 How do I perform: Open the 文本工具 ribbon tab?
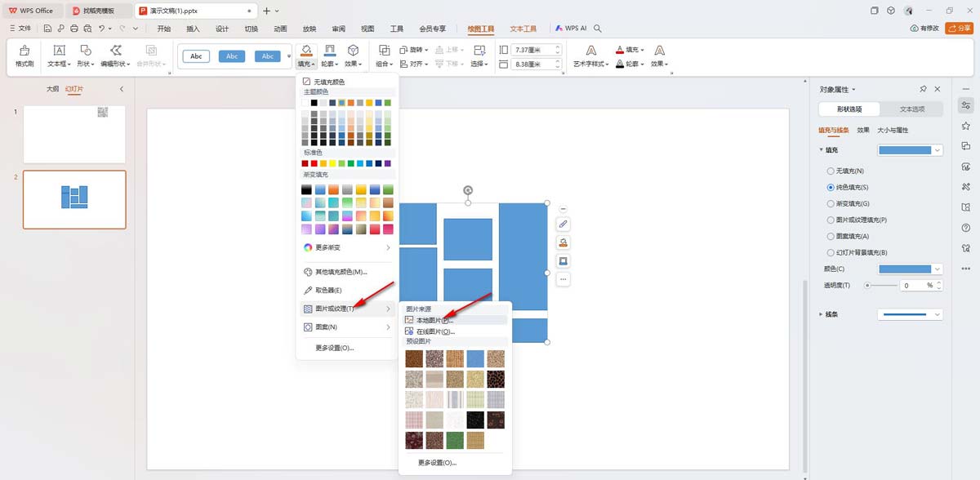tap(523, 29)
